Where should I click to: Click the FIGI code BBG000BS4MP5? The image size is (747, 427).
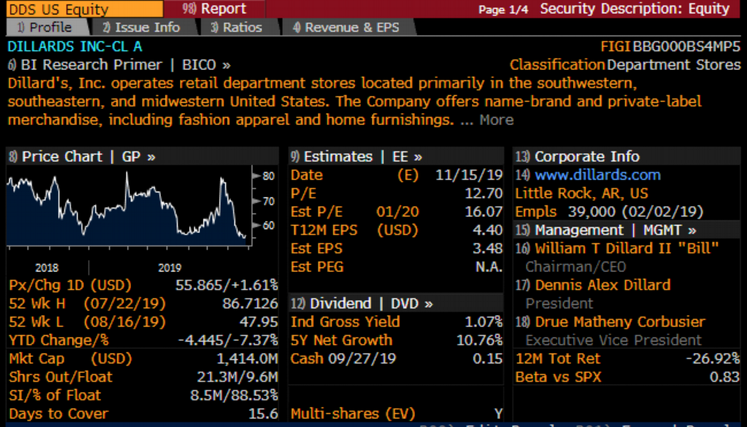[687, 46]
